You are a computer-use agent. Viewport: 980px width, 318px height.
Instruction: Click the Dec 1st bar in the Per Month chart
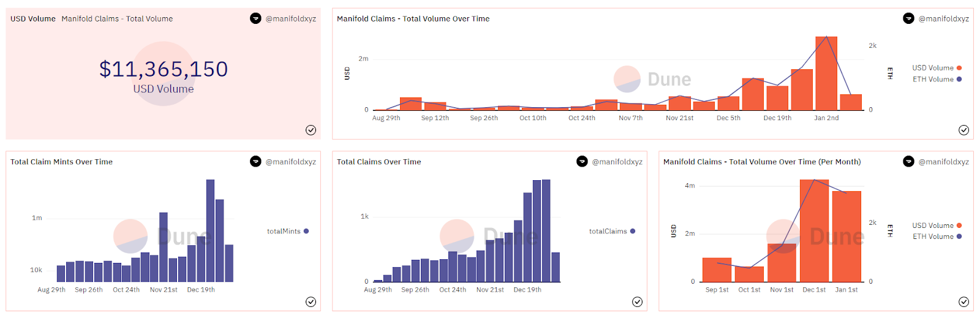coord(814,233)
